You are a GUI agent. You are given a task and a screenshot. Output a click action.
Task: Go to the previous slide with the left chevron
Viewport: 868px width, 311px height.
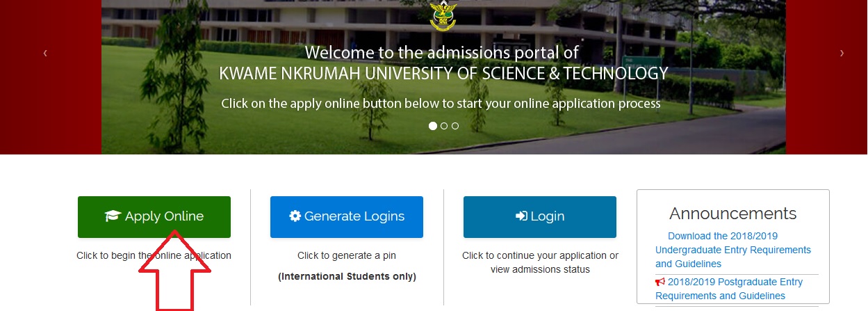[45, 53]
